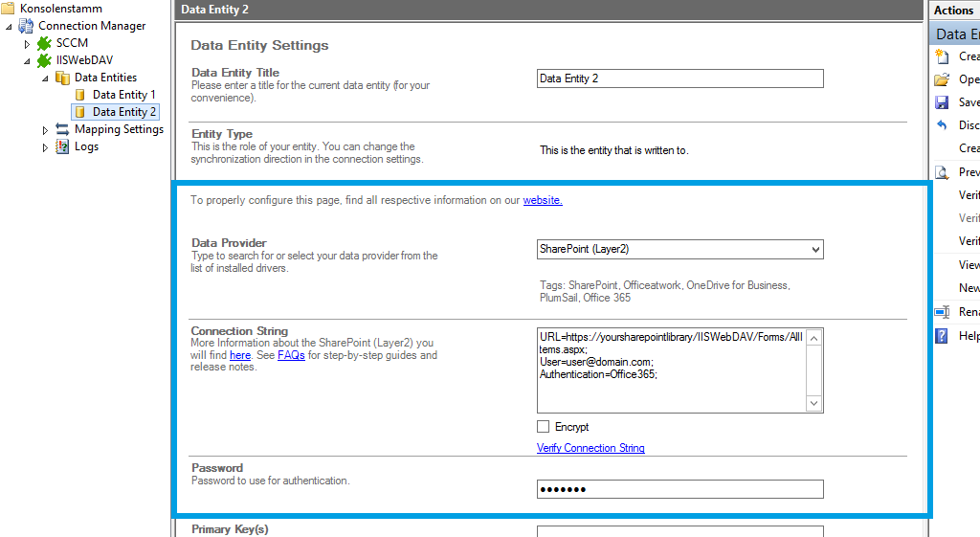Screen dimensions: 980x537
Task: Click the green SCCM connection icon
Action: coord(44,43)
